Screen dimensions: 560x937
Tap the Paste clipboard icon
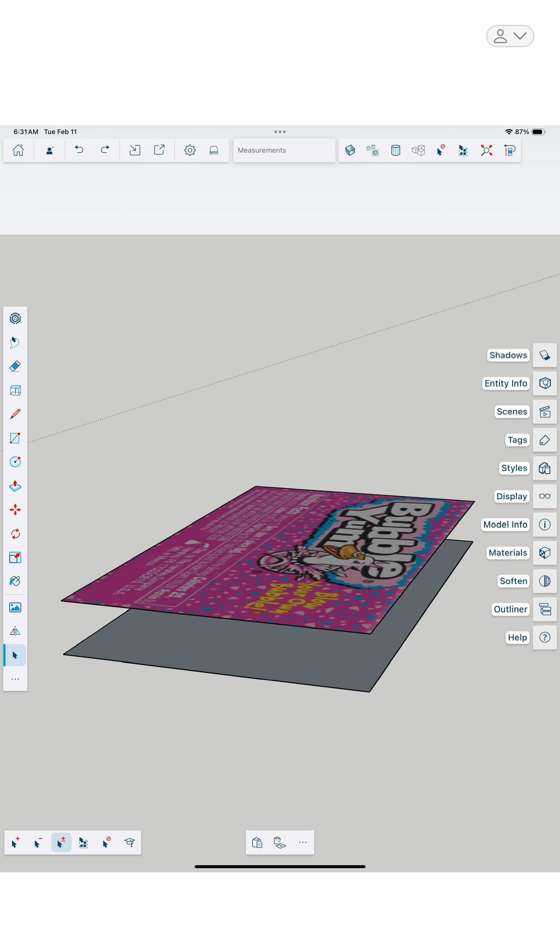[257, 842]
